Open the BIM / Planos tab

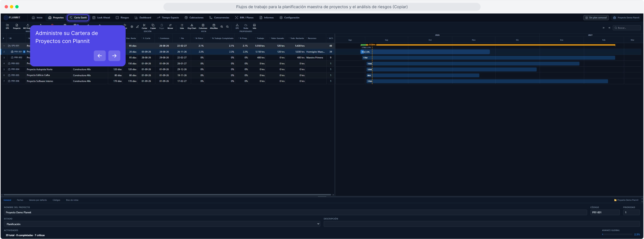tap(244, 17)
